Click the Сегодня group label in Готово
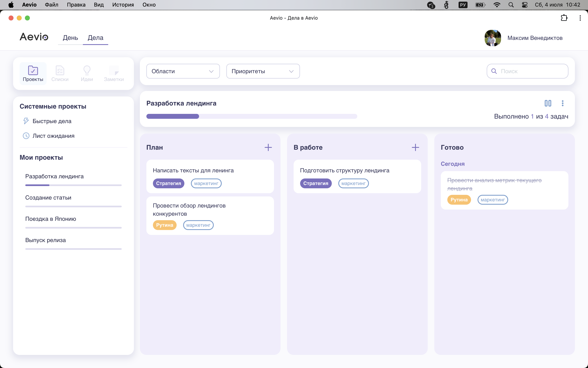The width and height of the screenshot is (588, 368). point(452,164)
